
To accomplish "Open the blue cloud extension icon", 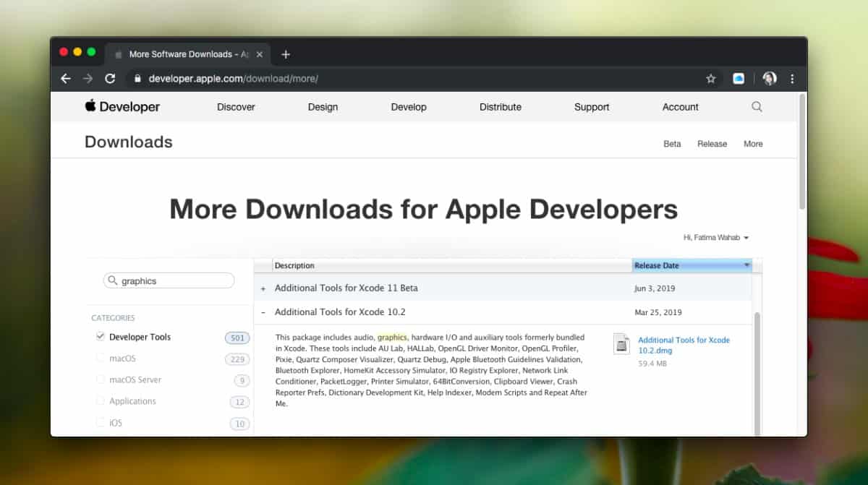I will click(739, 79).
